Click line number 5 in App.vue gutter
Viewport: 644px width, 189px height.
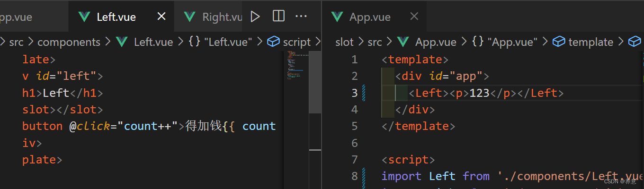pos(355,126)
